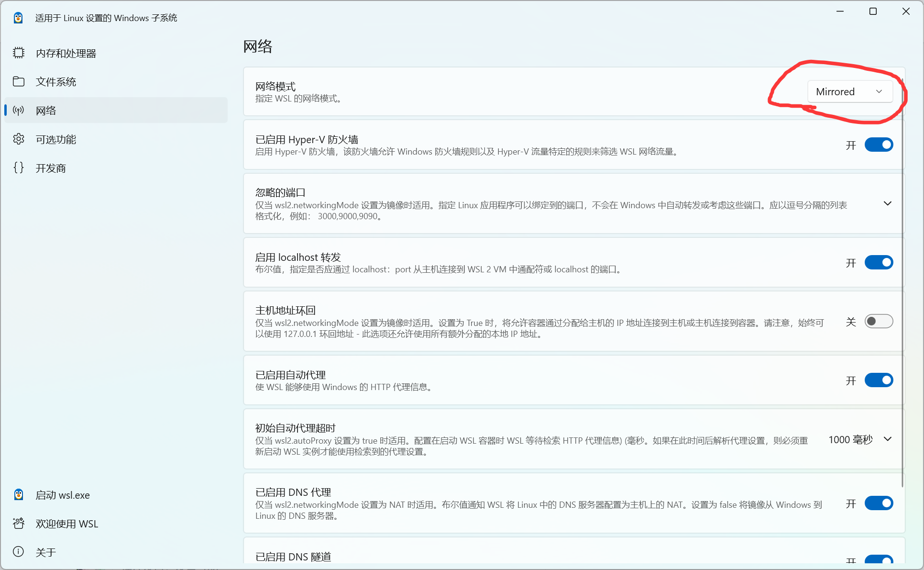Select the 网络 Wi-Fi icon in sidebar

coord(19,110)
